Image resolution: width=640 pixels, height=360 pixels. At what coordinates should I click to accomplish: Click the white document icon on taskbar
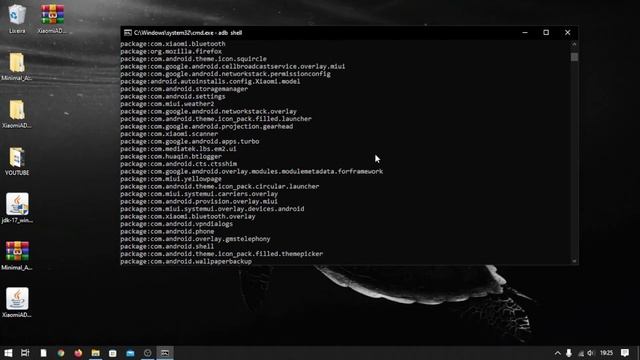click(43, 353)
